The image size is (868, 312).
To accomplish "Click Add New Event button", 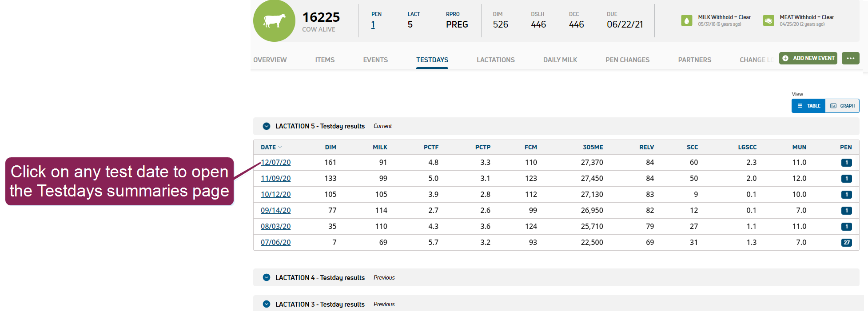I will coord(808,58).
